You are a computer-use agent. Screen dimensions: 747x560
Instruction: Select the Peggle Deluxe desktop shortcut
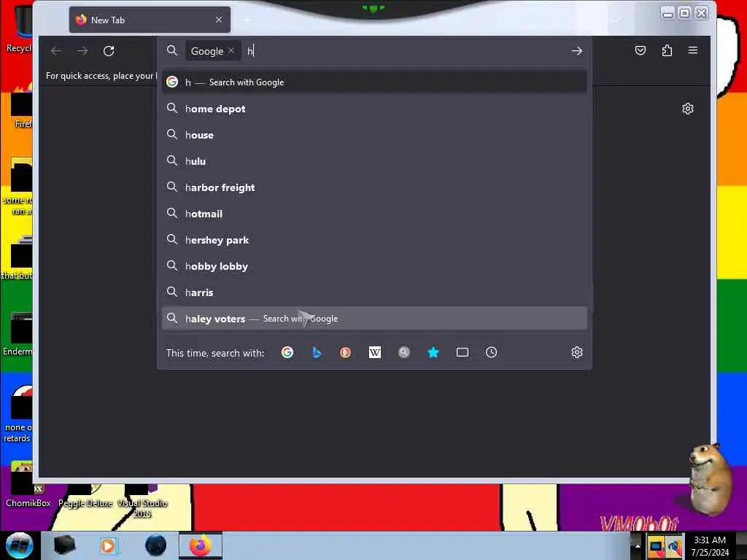tap(86, 496)
